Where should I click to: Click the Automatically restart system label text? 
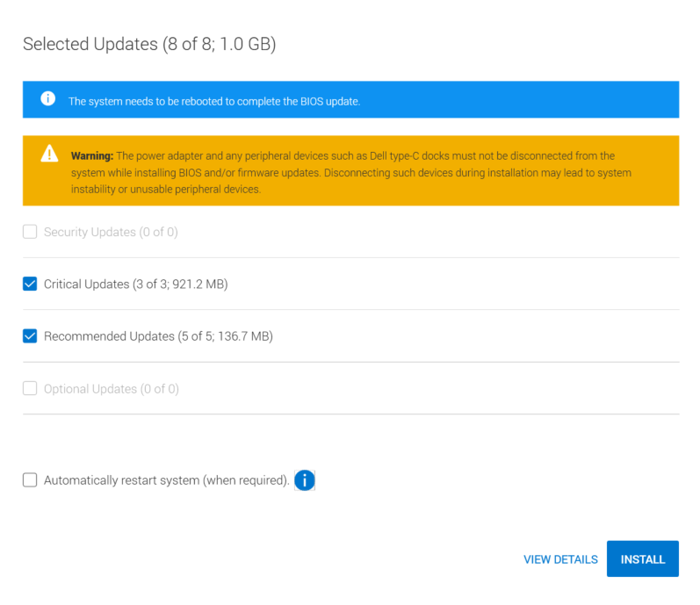tap(166, 480)
